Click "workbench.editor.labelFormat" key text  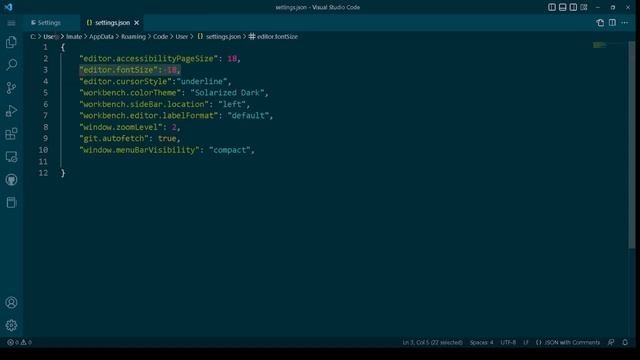[149, 116]
